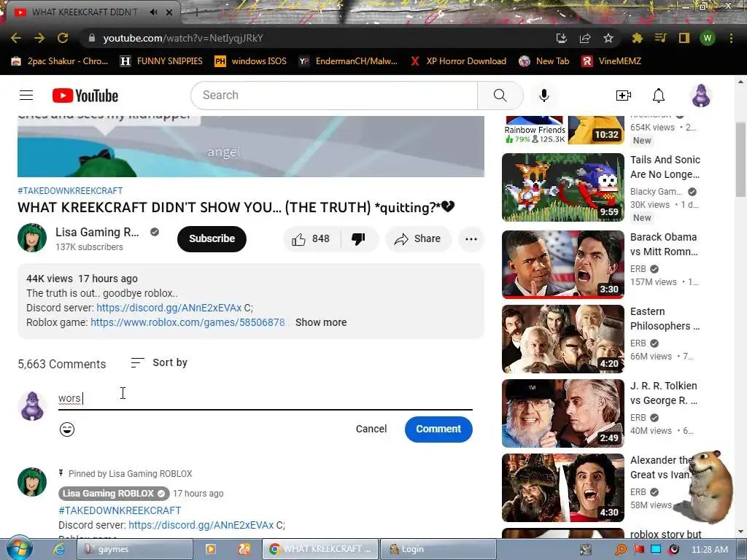Viewport: 747px width, 560px height.
Task: Open the Roblox game link in description
Action: click(x=190, y=322)
